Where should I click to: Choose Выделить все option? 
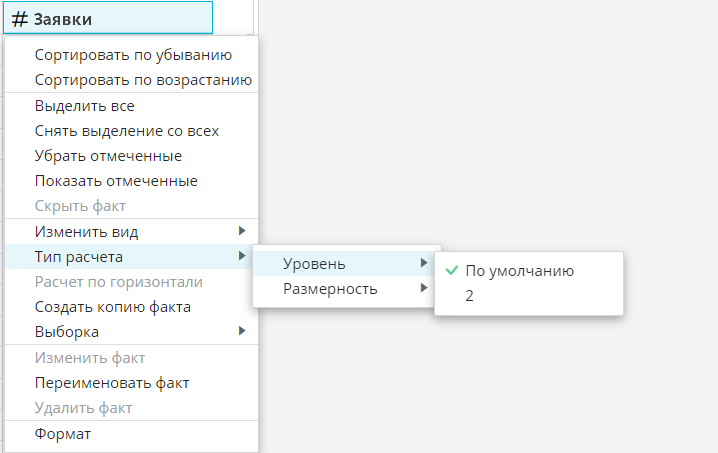84,105
